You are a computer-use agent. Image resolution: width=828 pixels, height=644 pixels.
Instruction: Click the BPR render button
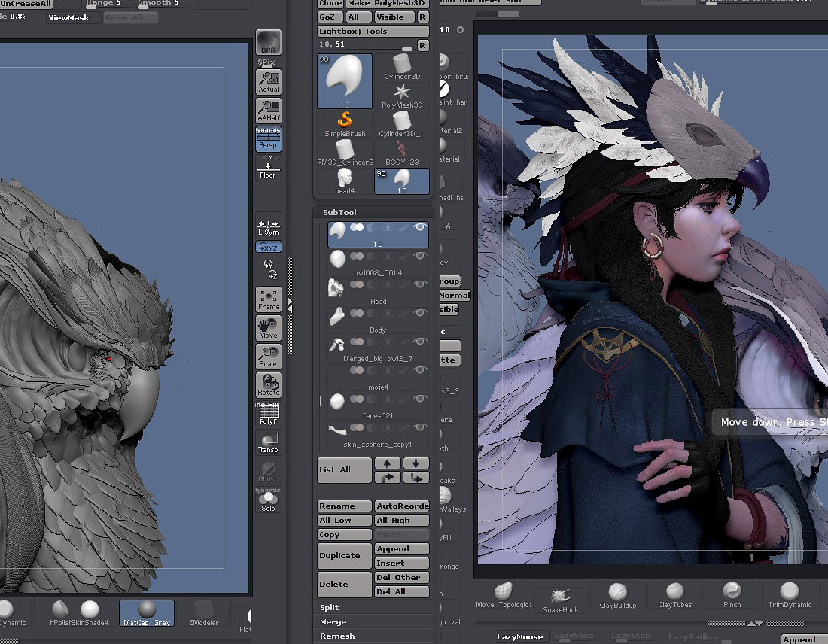268,42
